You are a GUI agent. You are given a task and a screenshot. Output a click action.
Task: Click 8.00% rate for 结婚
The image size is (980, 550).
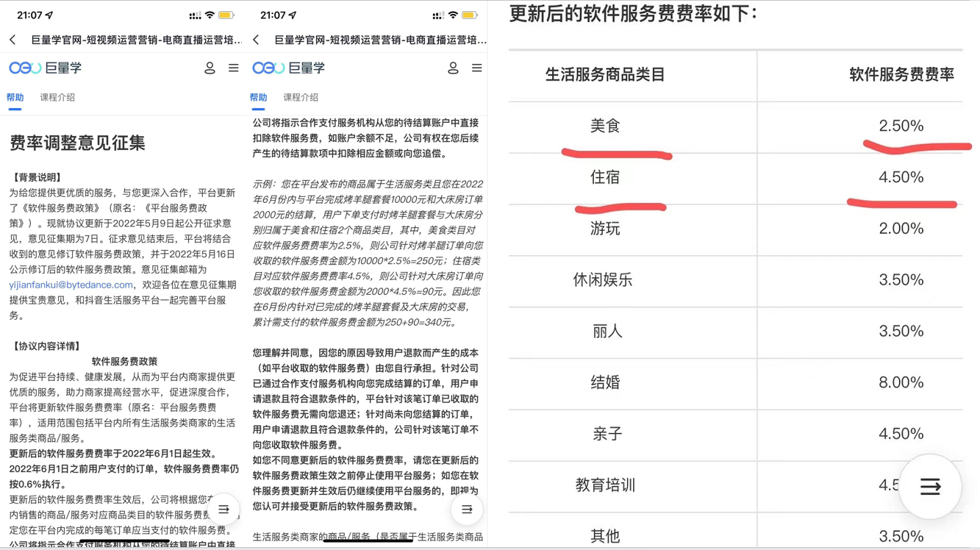pos(901,382)
